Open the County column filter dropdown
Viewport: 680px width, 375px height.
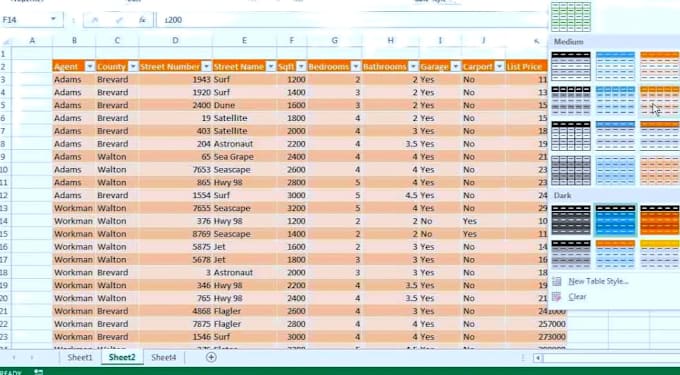click(x=133, y=67)
